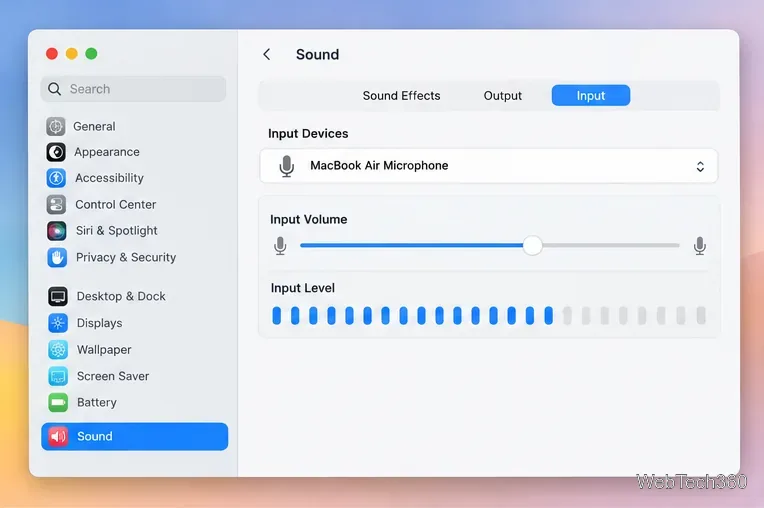Screen dimensions: 764x508
Task: Click the Accessibility icon in sidebar
Action: point(56,178)
